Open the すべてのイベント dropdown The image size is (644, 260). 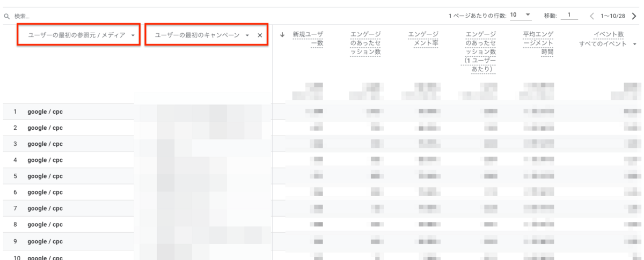[609, 44]
